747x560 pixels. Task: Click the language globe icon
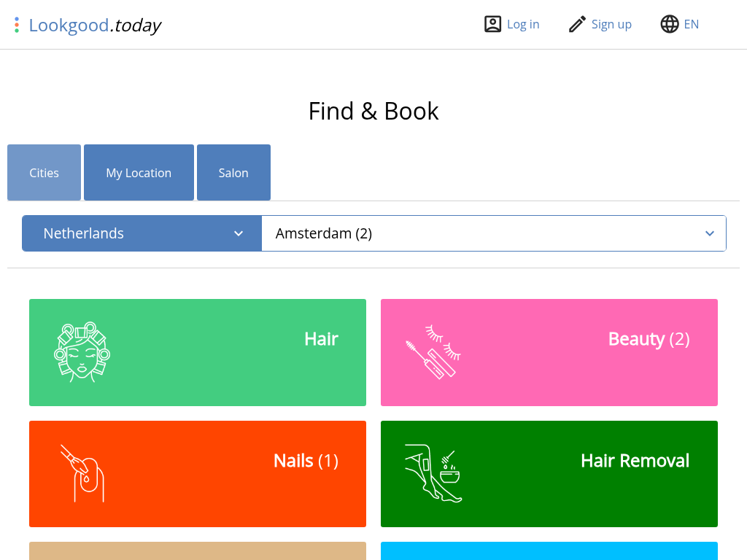coord(670,24)
